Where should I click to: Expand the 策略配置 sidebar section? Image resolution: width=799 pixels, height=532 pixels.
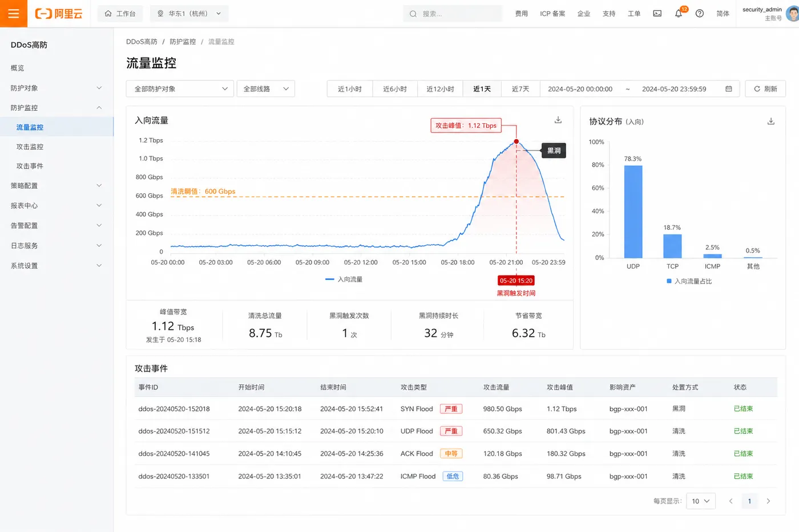point(57,186)
